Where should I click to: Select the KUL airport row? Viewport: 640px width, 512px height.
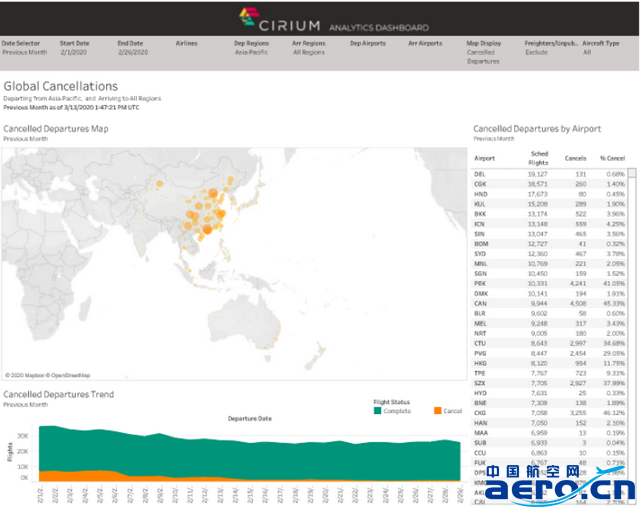549,204
